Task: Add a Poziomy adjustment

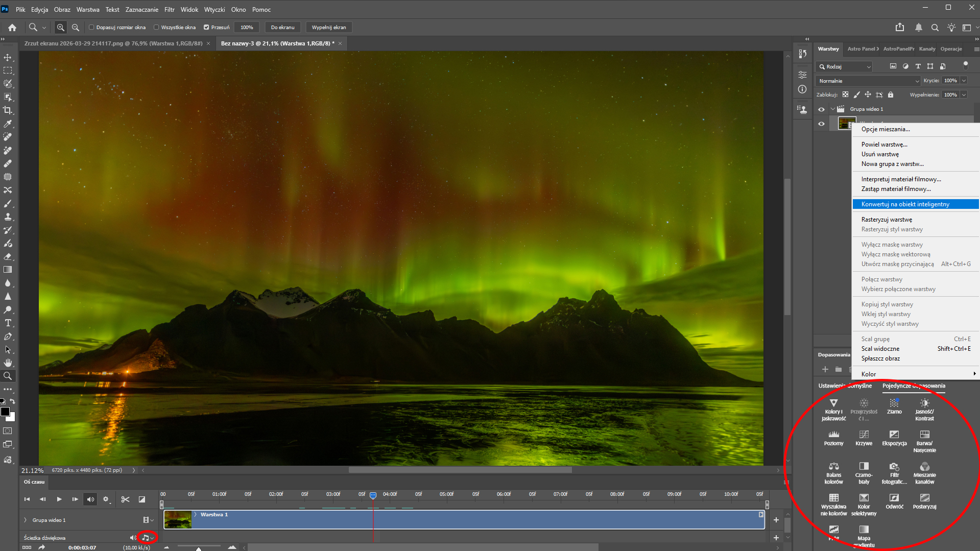Action: (833, 435)
